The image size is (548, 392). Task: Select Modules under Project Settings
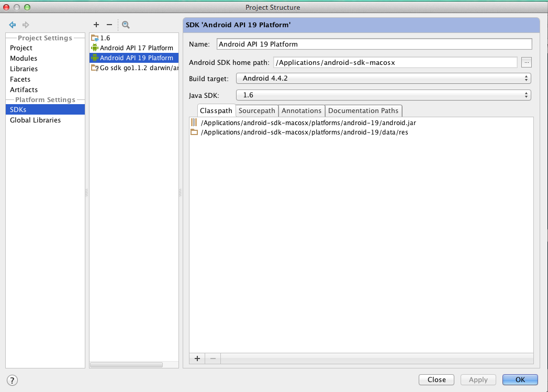point(23,58)
